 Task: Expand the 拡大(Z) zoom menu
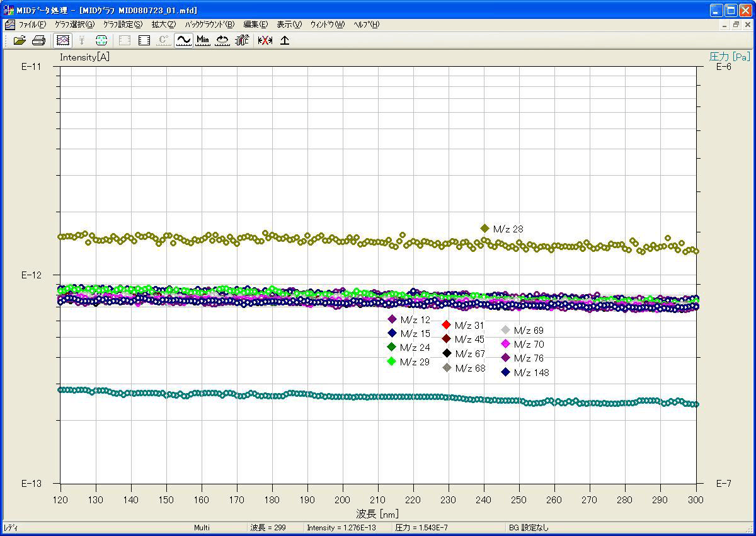click(163, 25)
